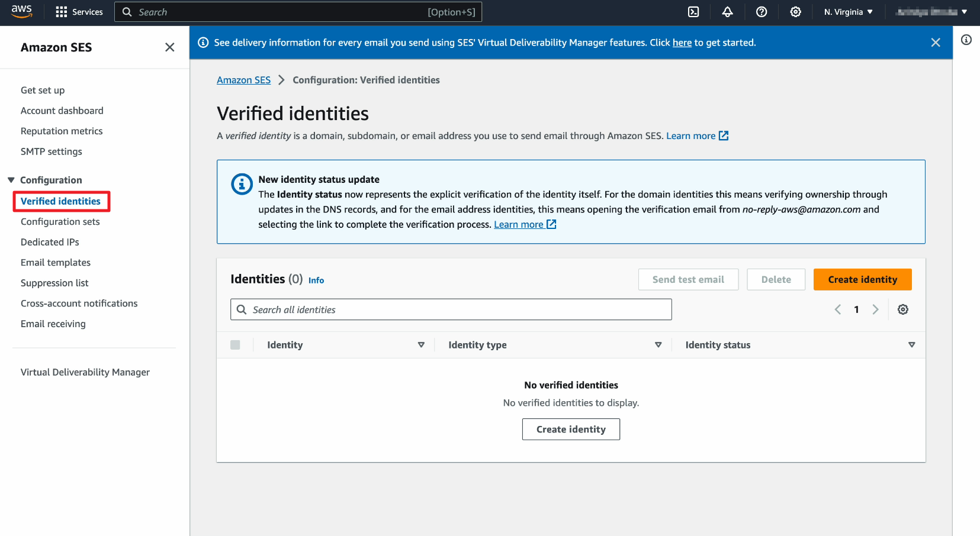Viewport: 980px width, 536px height.
Task: Launch AWS CloudShell from the top bar
Action: [693, 12]
